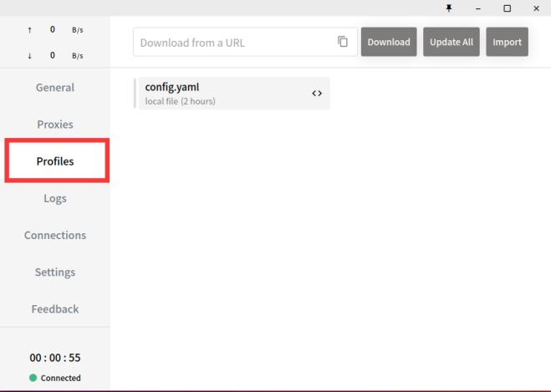This screenshot has height=392, width=551.
Task: Paste URL using the clipboard icon
Action: (343, 42)
